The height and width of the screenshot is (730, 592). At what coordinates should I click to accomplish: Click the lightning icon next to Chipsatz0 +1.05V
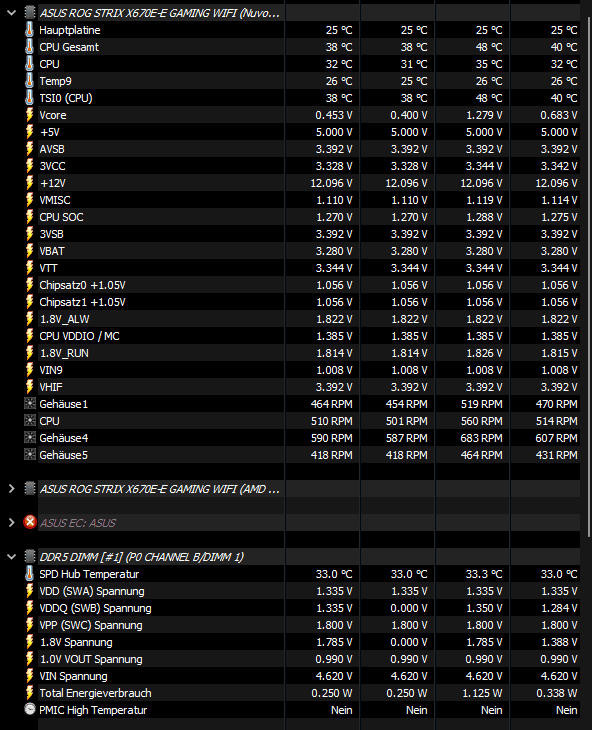(x=29, y=285)
